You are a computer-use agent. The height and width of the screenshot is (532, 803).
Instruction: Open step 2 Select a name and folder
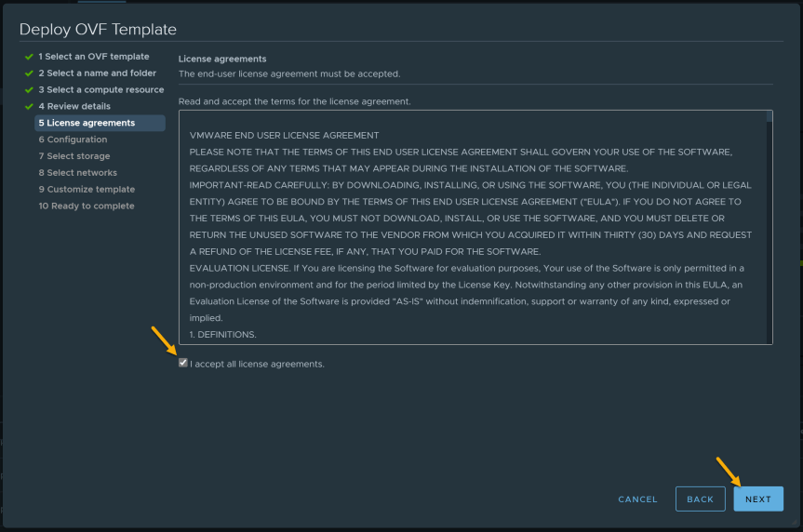click(98, 73)
